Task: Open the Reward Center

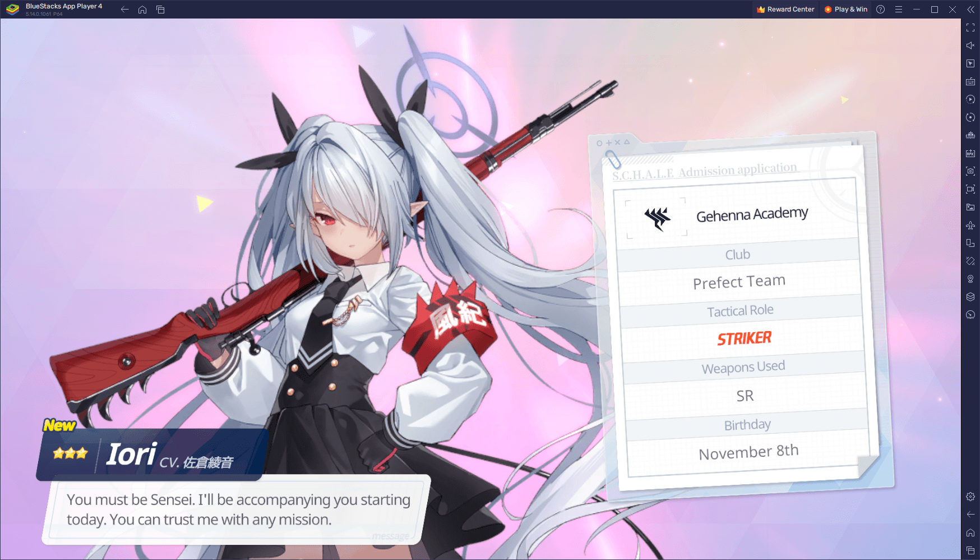Action: (x=785, y=9)
